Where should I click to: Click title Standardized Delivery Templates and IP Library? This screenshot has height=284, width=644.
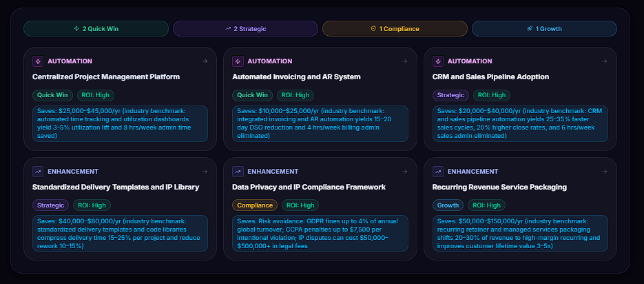click(116, 187)
